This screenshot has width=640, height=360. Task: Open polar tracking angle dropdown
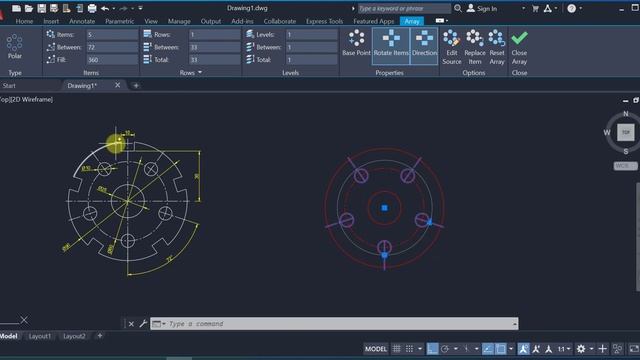(456, 349)
